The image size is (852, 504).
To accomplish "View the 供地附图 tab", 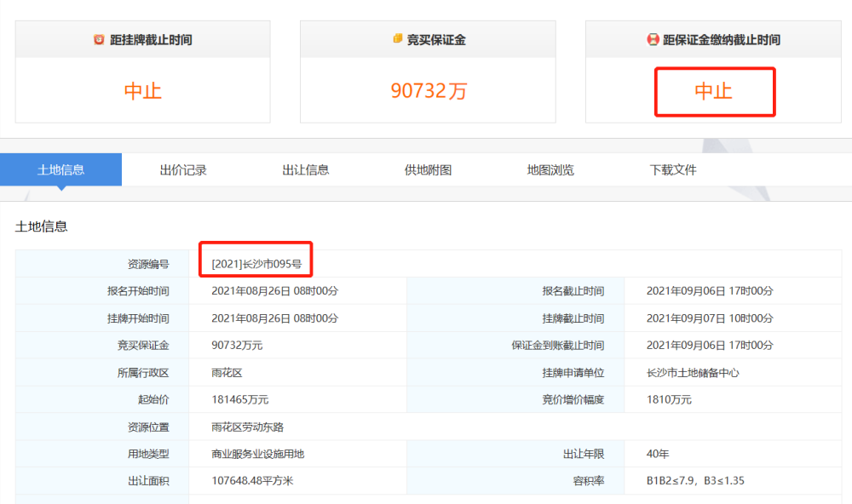I will click(429, 170).
